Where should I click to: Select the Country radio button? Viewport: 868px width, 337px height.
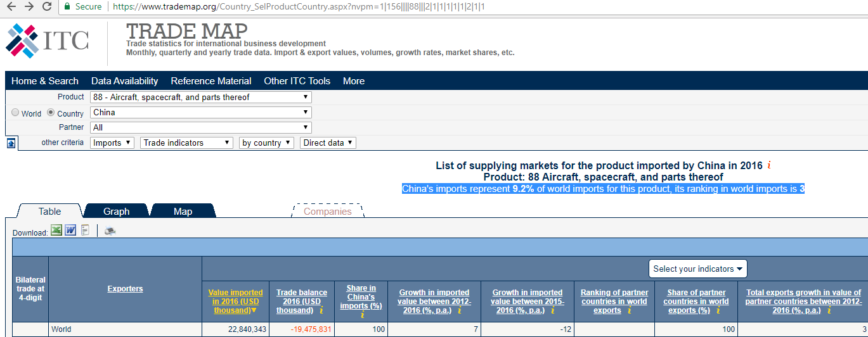(x=51, y=113)
